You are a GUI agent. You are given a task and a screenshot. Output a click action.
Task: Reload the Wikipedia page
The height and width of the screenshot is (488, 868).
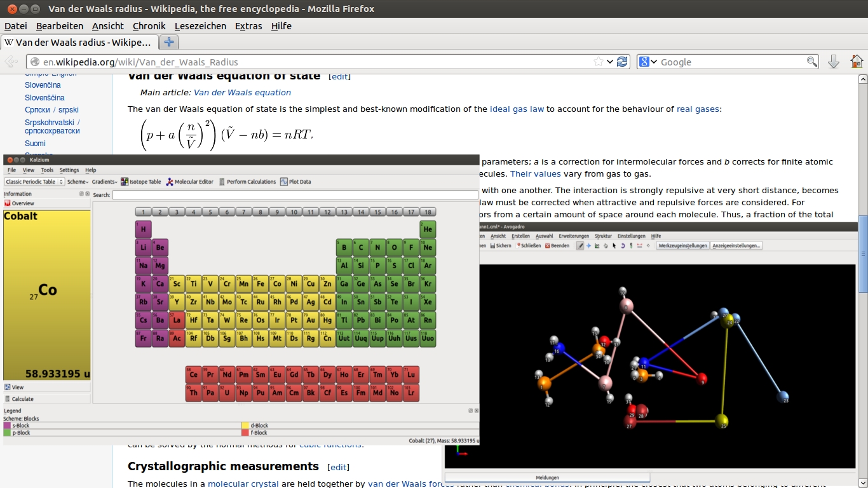click(x=622, y=62)
